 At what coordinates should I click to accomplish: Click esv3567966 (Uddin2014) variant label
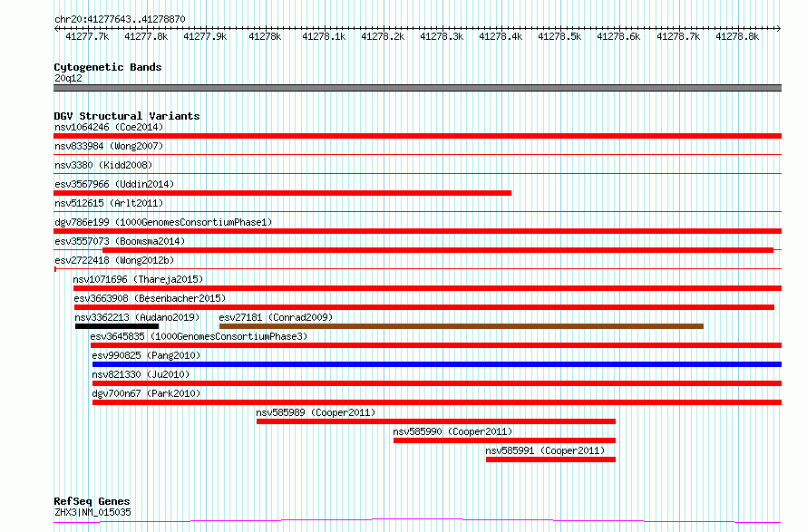pyautogui.click(x=114, y=184)
